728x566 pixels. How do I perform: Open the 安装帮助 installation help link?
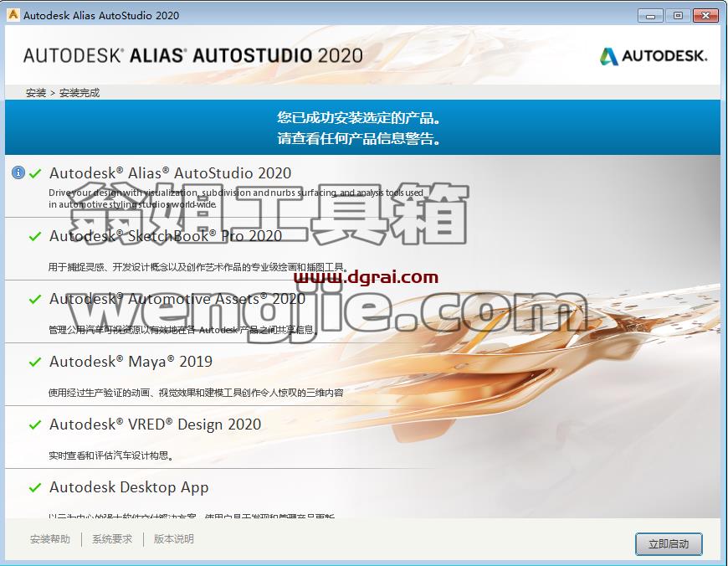click(x=50, y=539)
